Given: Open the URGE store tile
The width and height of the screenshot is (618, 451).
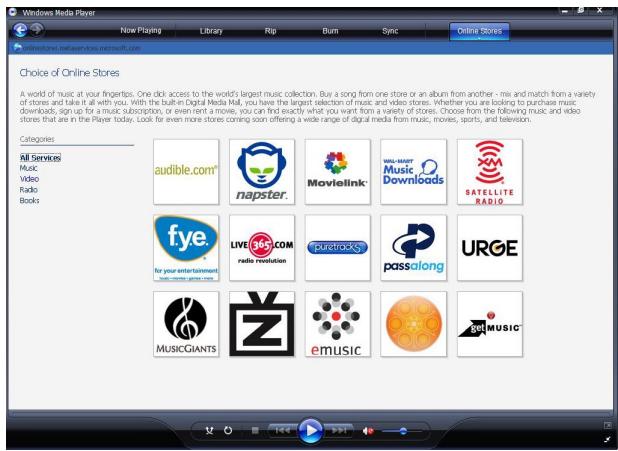Looking at the screenshot, I should (x=490, y=248).
